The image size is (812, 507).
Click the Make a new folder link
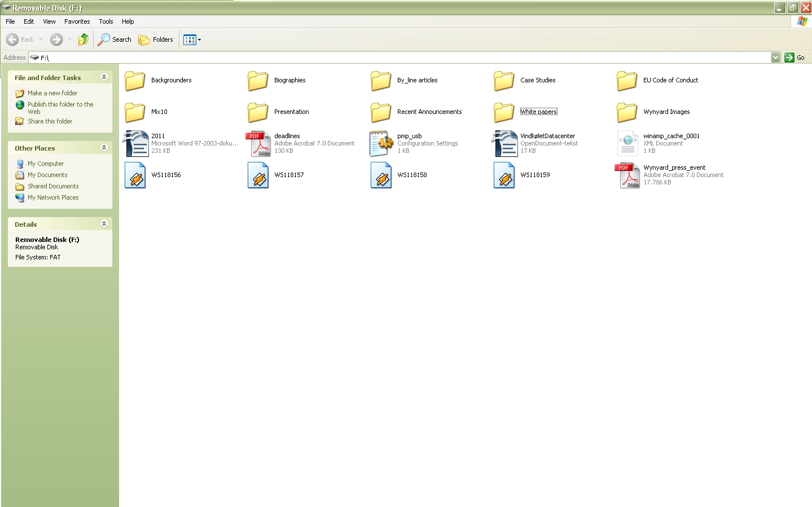coord(52,93)
